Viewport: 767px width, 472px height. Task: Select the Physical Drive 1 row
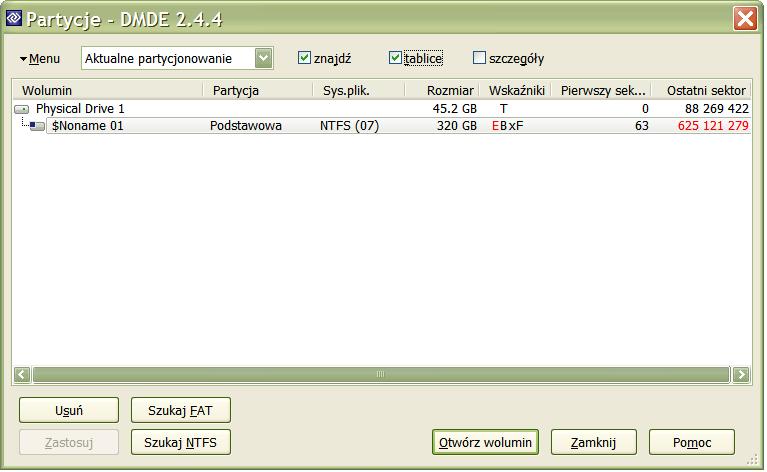point(382,109)
